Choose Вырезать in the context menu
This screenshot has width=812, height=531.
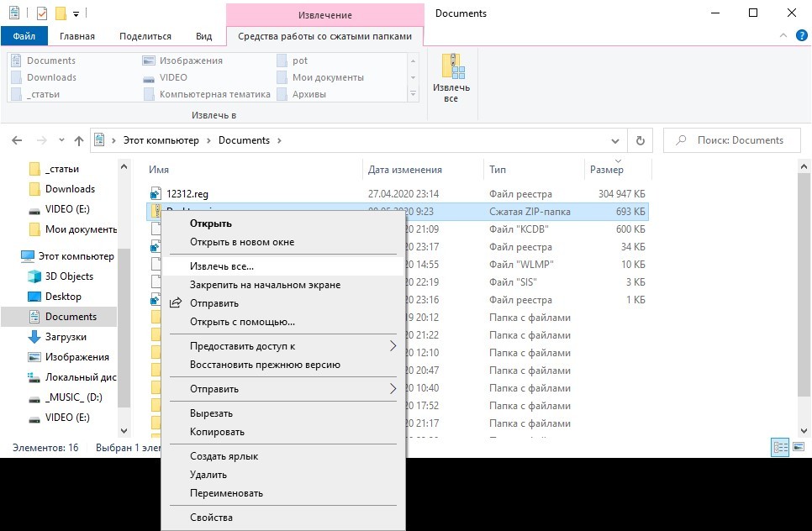[282, 413]
